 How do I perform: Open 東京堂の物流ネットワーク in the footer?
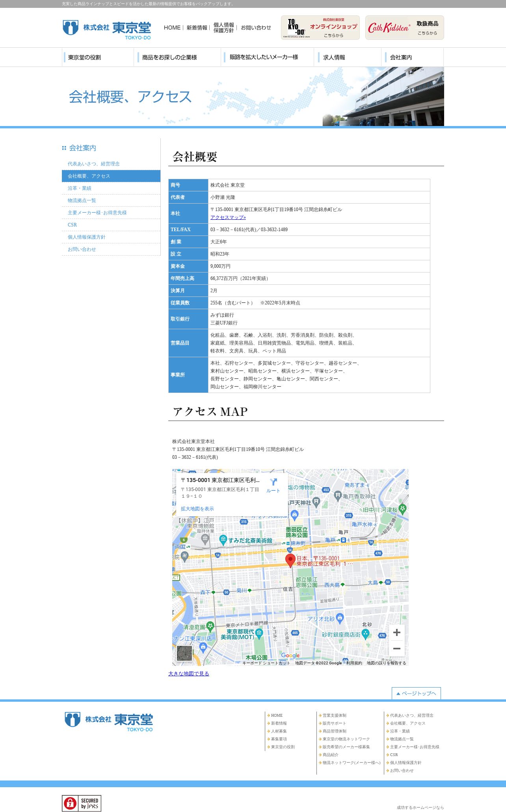(x=346, y=739)
